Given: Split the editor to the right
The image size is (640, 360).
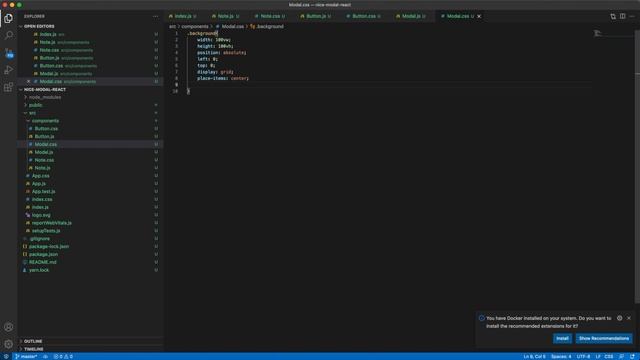Looking at the screenshot, I should [622, 16].
